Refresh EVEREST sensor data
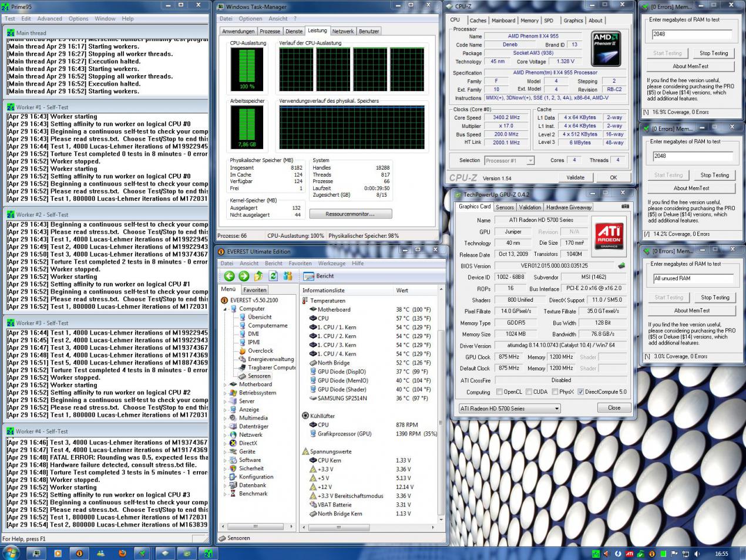746x560 pixels. pos(273,276)
